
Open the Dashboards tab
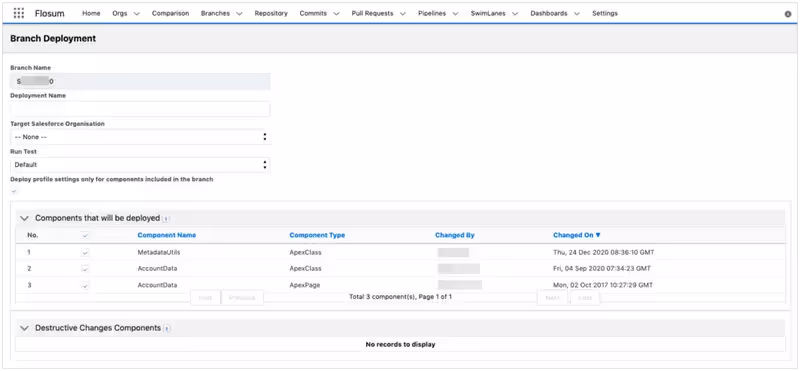(x=549, y=14)
